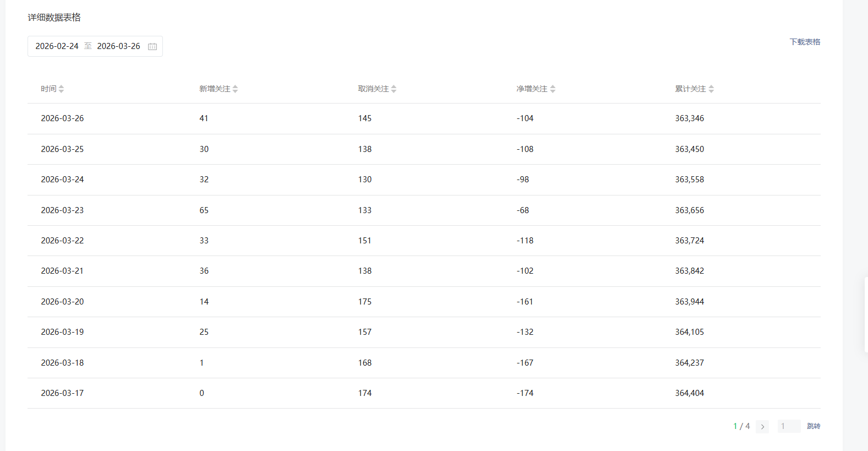Viewport: 868px width, 451px height.
Task: Go to next page arrow
Action: tap(762, 427)
